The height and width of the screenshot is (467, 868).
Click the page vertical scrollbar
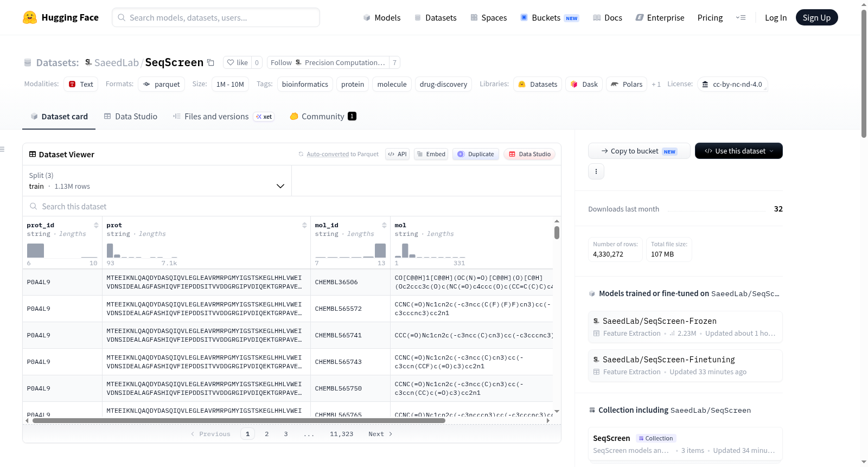click(x=864, y=73)
